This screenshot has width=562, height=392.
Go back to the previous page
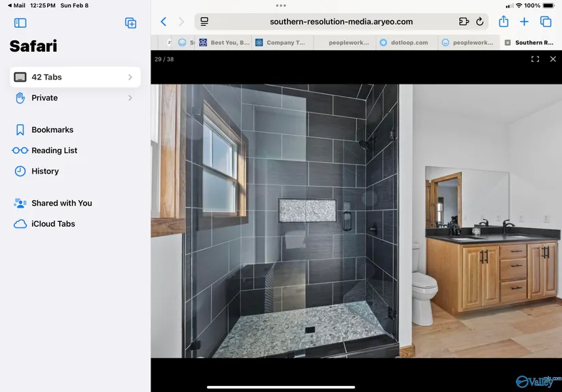click(x=163, y=22)
